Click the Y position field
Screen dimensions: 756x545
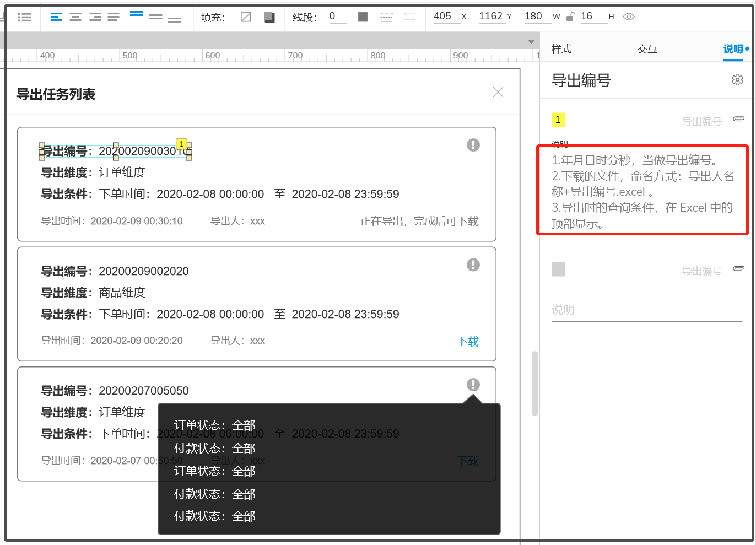(491, 17)
